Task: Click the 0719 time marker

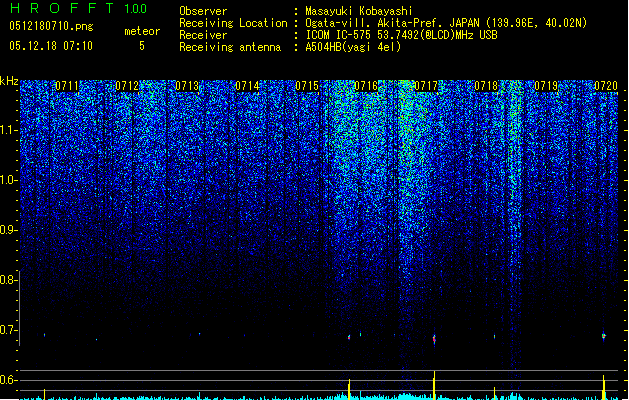Action: coord(546,86)
